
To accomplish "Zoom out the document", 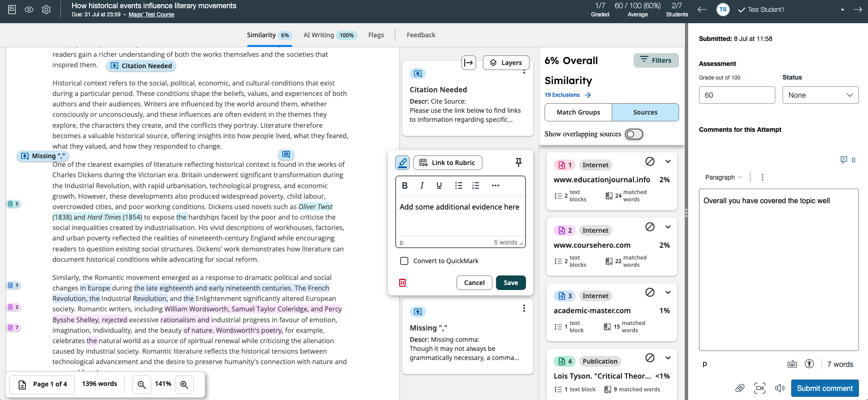I will click(x=142, y=385).
